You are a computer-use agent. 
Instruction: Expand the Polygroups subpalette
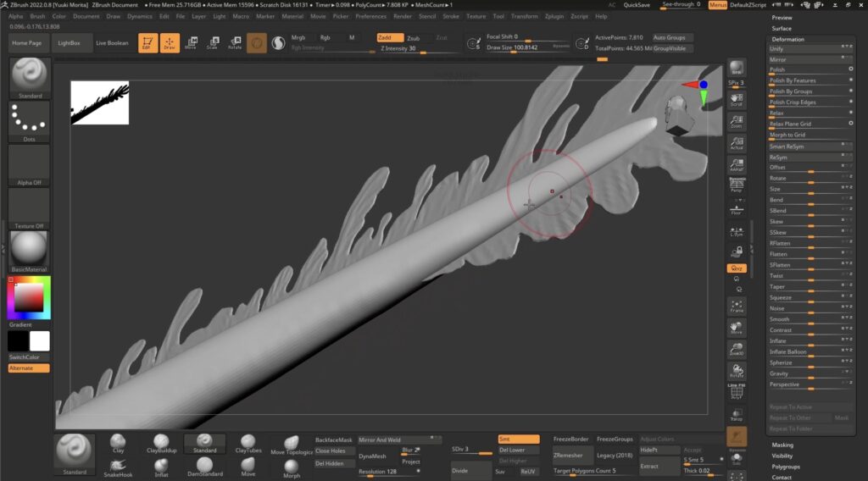click(x=785, y=467)
